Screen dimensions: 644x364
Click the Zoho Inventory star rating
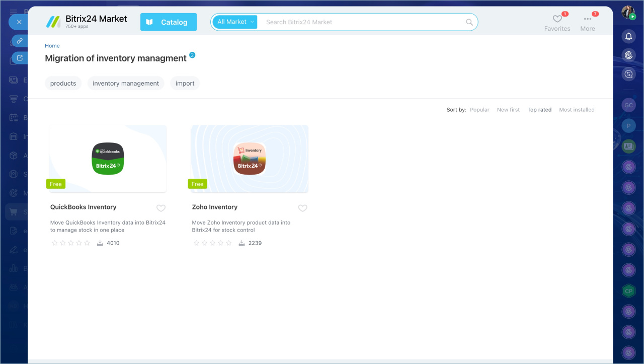[213, 243]
